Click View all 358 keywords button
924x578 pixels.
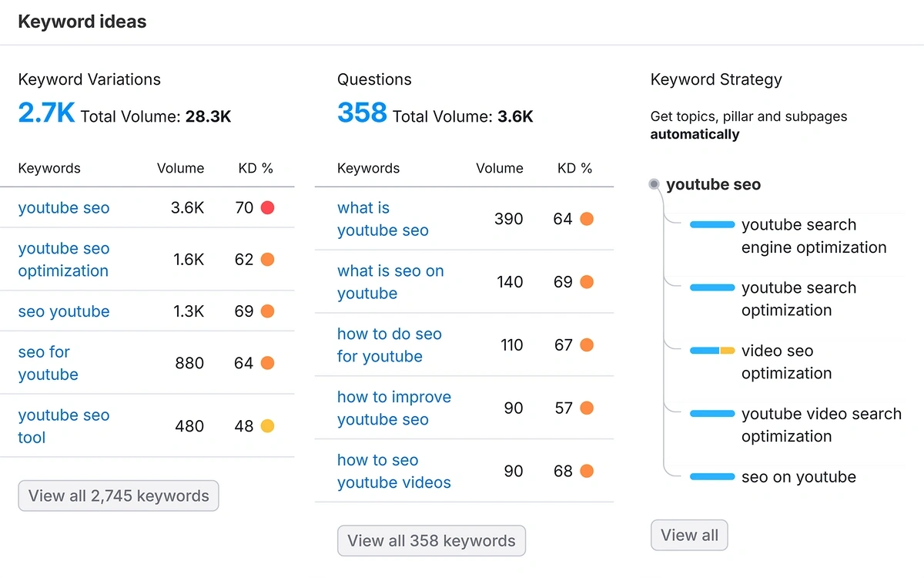(x=431, y=540)
